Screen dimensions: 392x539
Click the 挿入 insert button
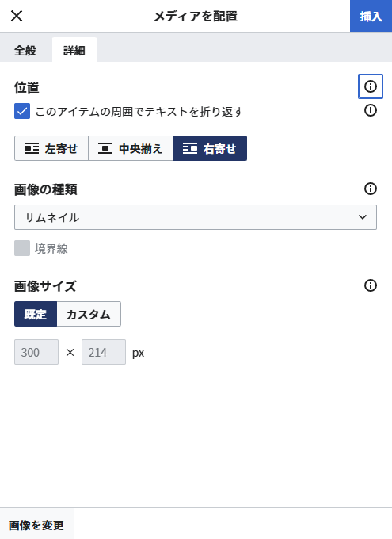371,16
